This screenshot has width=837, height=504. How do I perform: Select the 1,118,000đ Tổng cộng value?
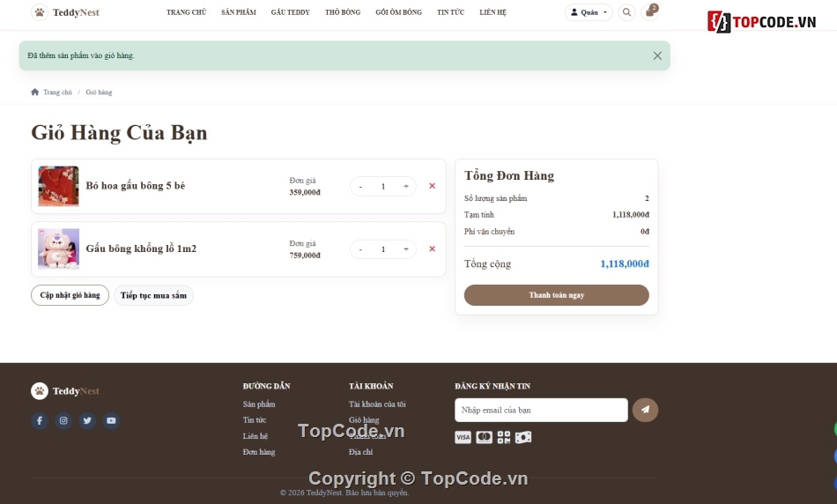pyautogui.click(x=625, y=263)
